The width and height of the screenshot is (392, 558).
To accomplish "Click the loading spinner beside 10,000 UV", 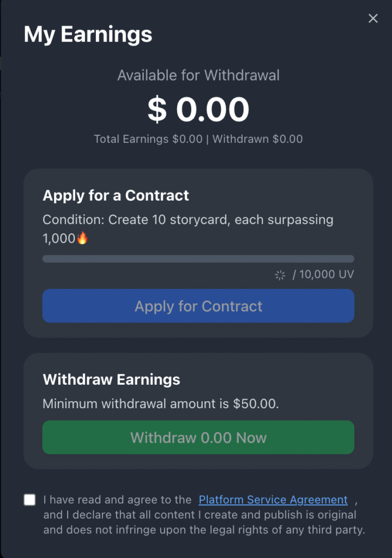I will [x=280, y=275].
